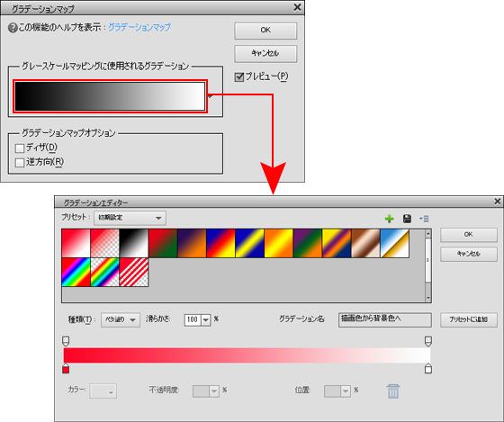Screen dimensions: 504x422
Task: Select the red left color stop
Action: (66, 369)
